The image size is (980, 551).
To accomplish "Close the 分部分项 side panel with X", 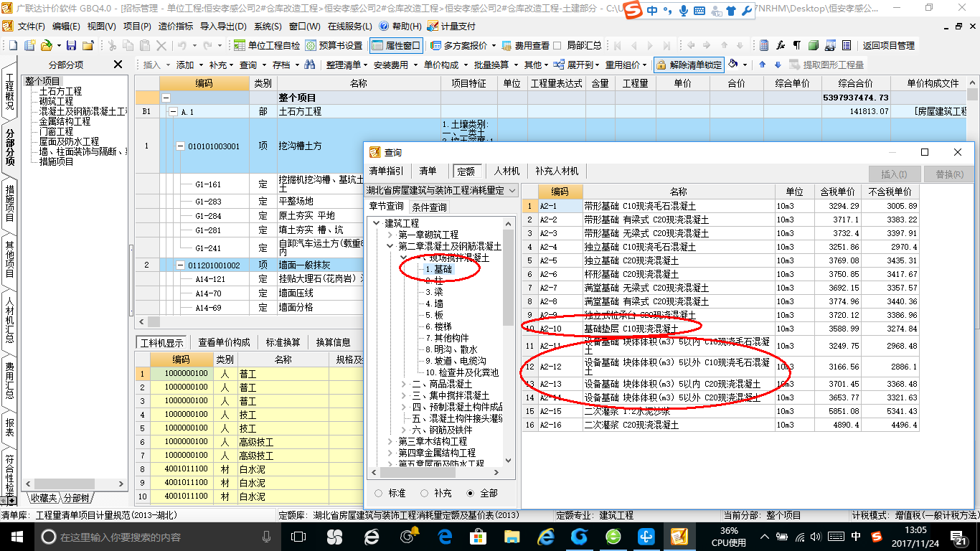I will pyautogui.click(x=118, y=65).
